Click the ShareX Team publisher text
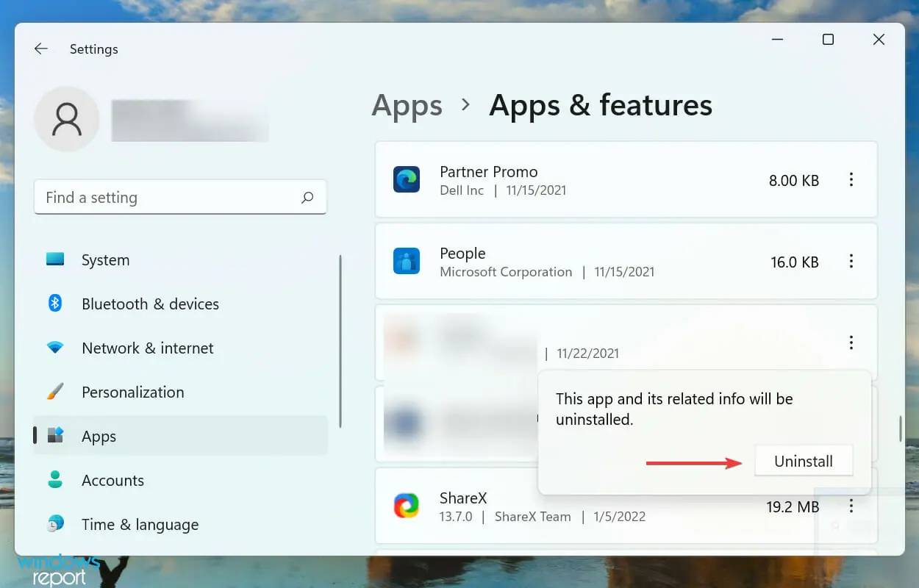Image resolution: width=919 pixels, height=588 pixels. [533, 517]
